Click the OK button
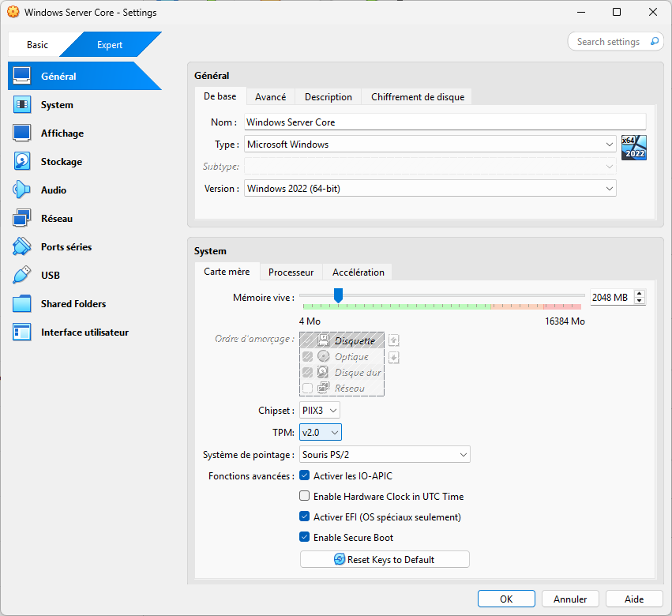This screenshot has width=672, height=616. (x=506, y=599)
